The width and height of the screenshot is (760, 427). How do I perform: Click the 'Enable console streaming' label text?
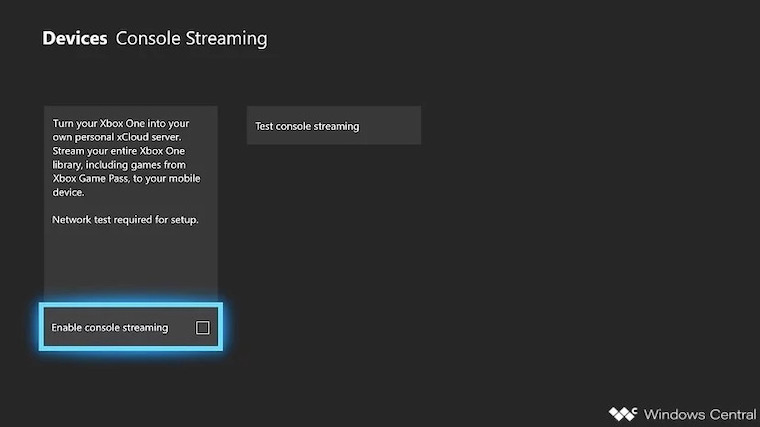[110, 327]
